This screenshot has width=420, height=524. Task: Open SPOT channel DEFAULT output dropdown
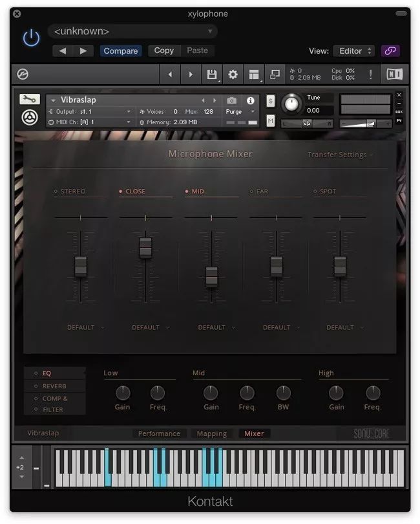click(345, 327)
